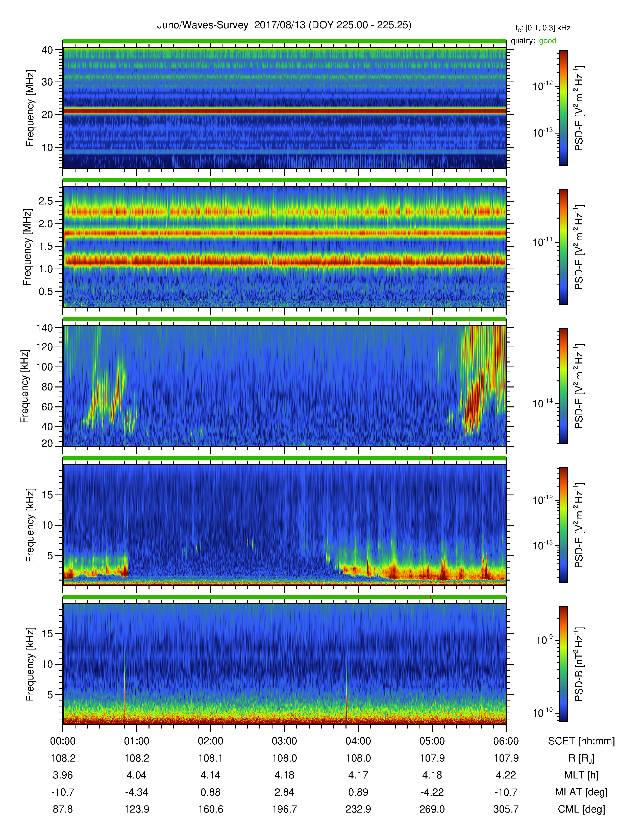Click the green quality bar above top panel
Screen dimensions: 644x833
pyautogui.click(x=284, y=41)
